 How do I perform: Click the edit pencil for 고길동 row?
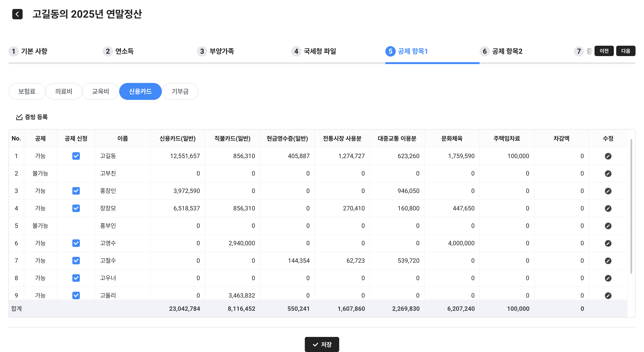point(608,156)
